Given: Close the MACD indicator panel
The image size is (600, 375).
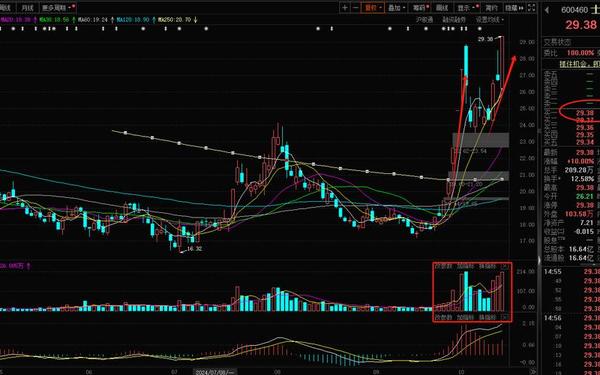Looking at the screenshot, I should click(506, 317).
